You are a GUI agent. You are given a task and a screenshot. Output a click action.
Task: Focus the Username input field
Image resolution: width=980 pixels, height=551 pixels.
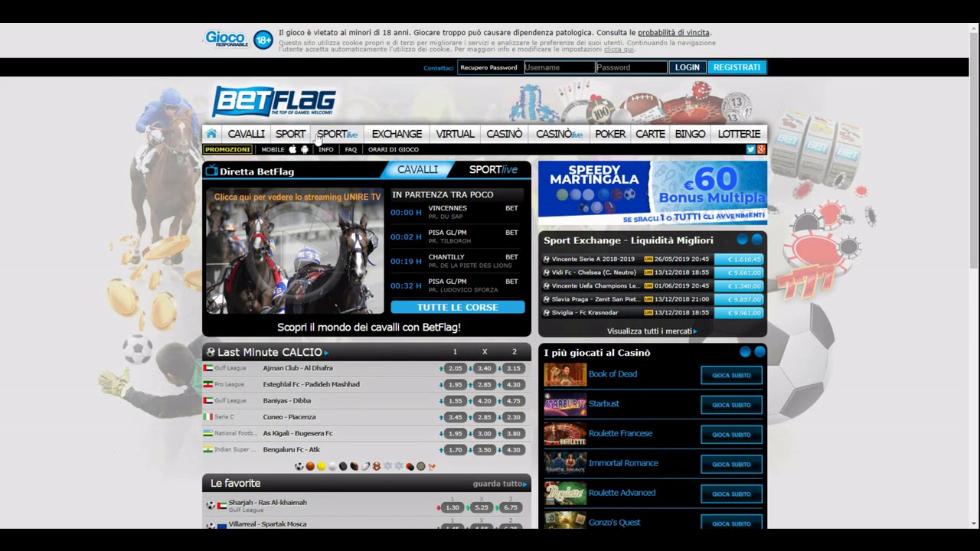click(x=560, y=67)
